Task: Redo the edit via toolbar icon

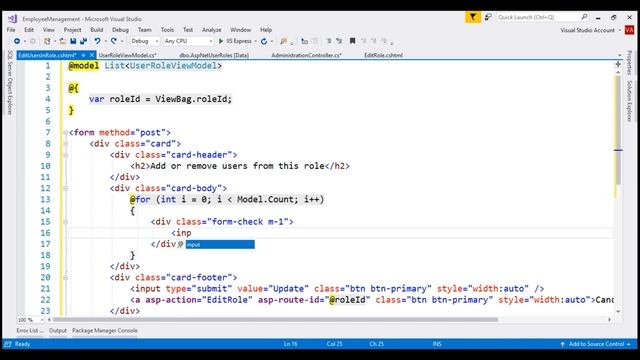Action: click(113, 41)
